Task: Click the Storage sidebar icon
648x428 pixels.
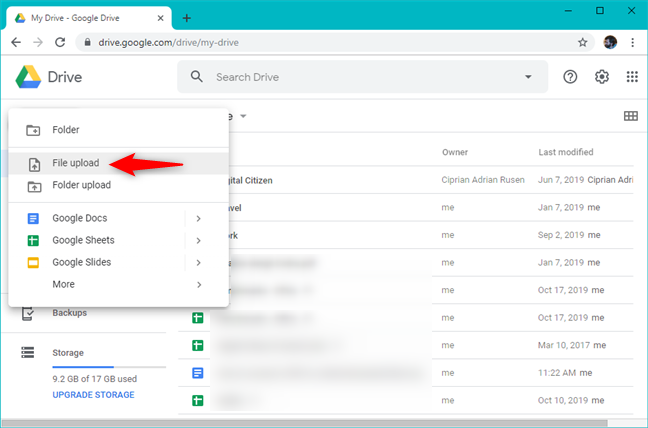Action: click(x=28, y=352)
